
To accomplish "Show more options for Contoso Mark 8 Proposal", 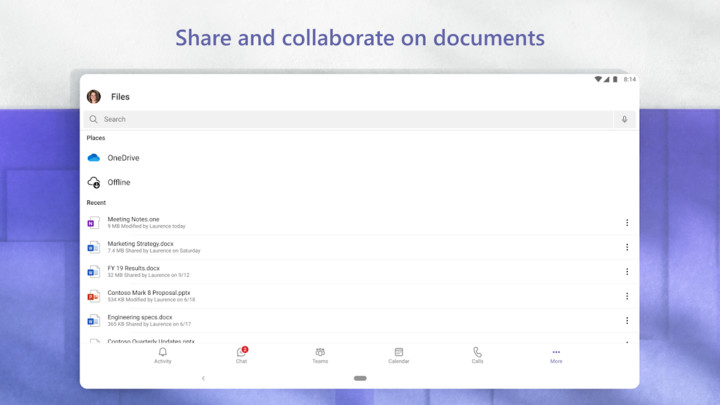I will click(x=627, y=296).
